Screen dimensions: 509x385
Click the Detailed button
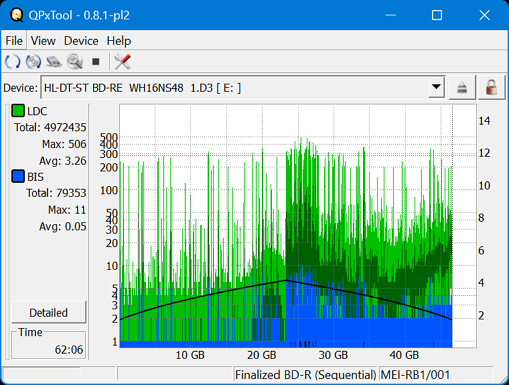click(48, 313)
